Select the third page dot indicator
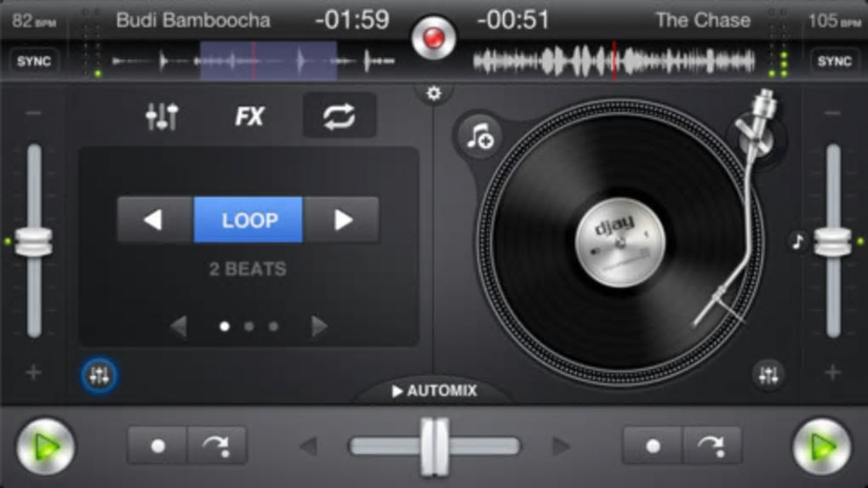The image size is (868, 488). click(273, 326)
